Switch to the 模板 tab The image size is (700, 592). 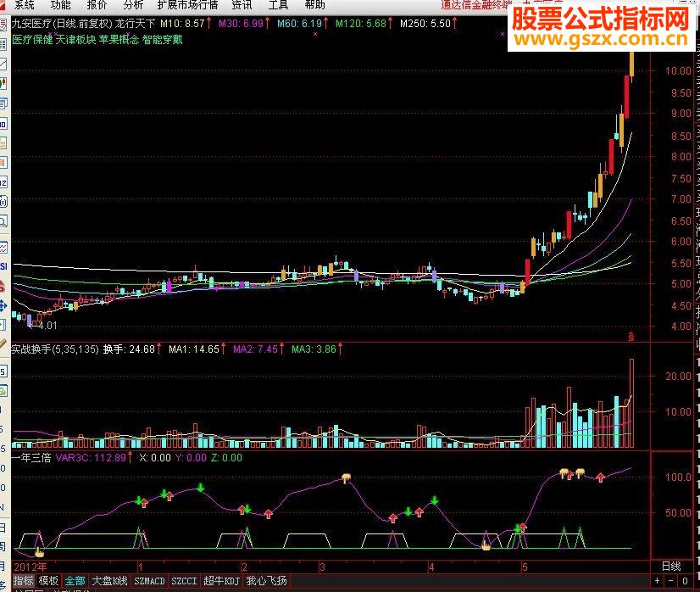pos(48,581)
